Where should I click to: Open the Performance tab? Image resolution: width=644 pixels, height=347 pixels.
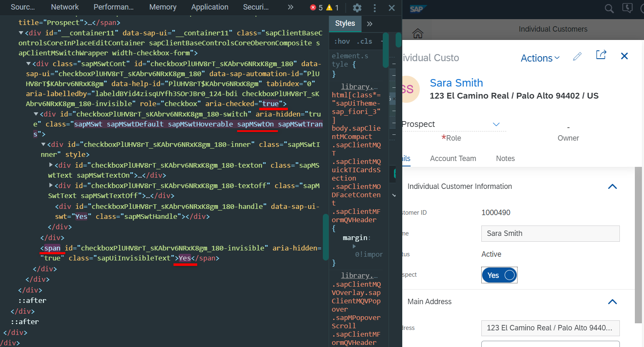pyautogui.click(x=114, y=7)
